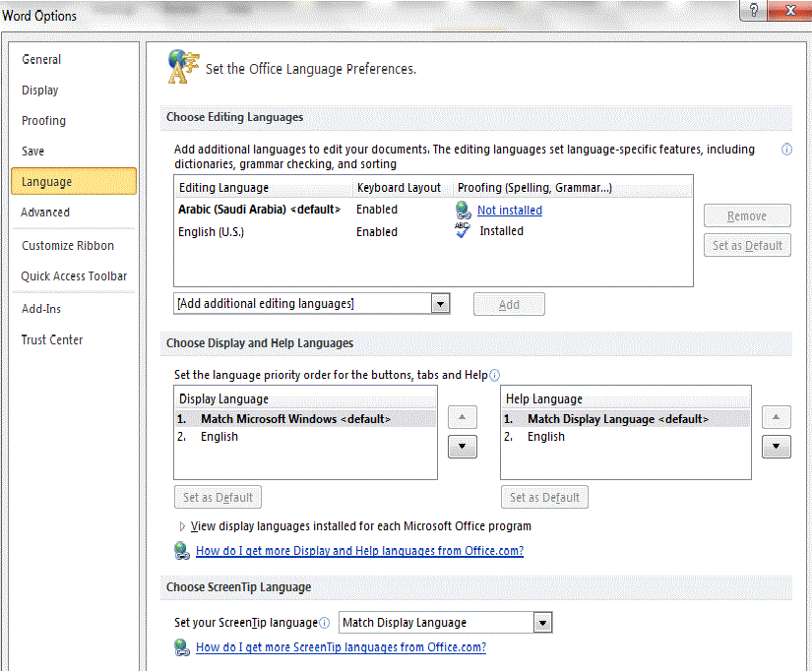This screenshot has width=812, height=671.
Task: Select Arabic (Saudi Arabia) editing language row
Action: point(433,210)
